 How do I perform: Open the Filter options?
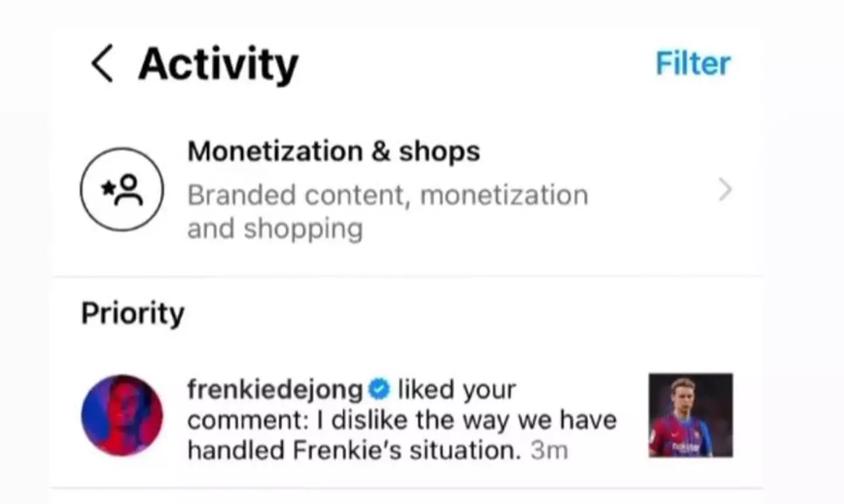tap(693, 63)
